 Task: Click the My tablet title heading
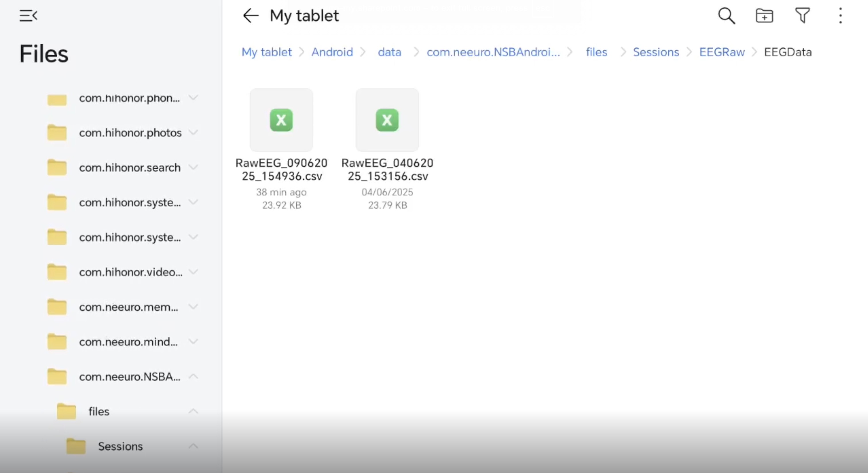tap(304, 16)
